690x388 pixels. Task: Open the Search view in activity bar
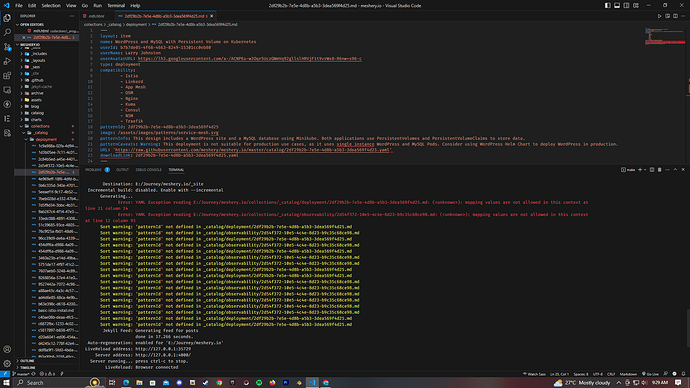click(7, 33)
